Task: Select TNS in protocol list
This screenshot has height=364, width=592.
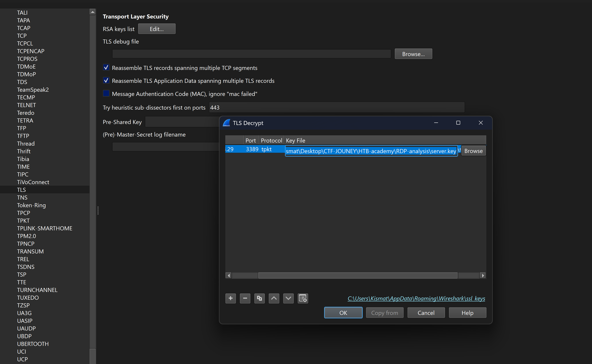Action: tap(22, 197)
